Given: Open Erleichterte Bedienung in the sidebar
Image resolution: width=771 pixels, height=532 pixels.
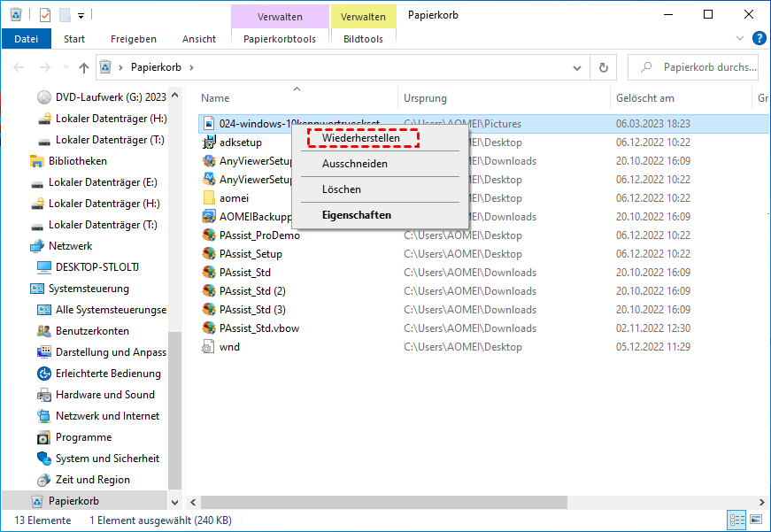Looking at the screenshot, I should [x=108, y=374].
